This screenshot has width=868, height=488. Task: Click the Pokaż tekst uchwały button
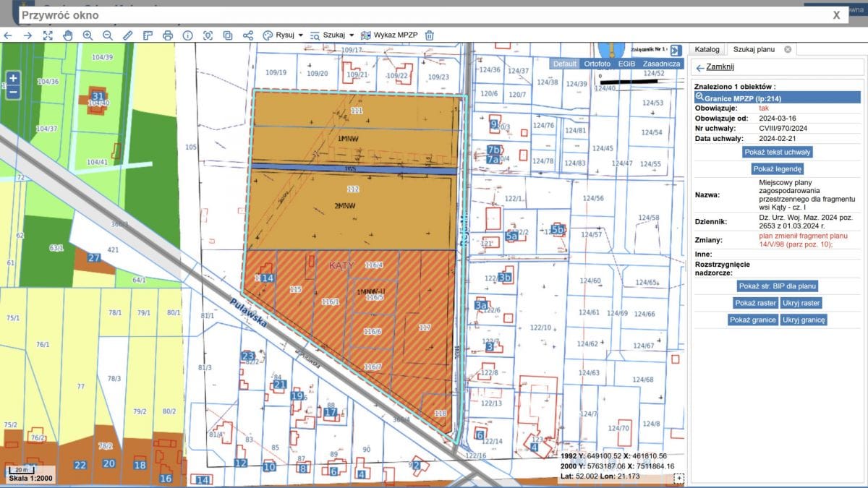tap(777, 152)
